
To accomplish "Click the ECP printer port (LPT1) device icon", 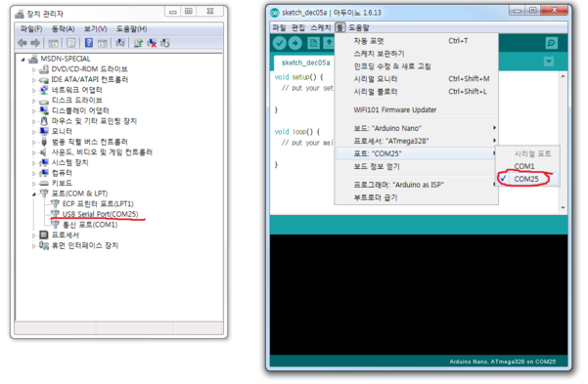I will click(x=55, y=203).
